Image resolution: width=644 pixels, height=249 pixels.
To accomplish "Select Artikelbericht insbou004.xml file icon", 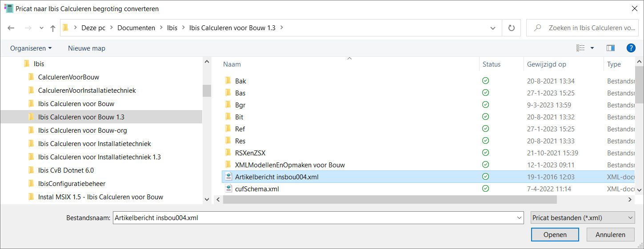I will pyautogui.click(x=228, y=177).
